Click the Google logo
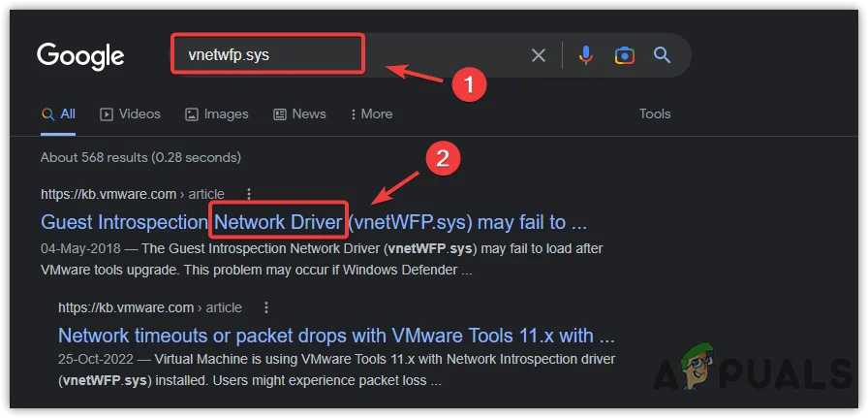This screenshot has width=868, height=418. pos(80,56)
